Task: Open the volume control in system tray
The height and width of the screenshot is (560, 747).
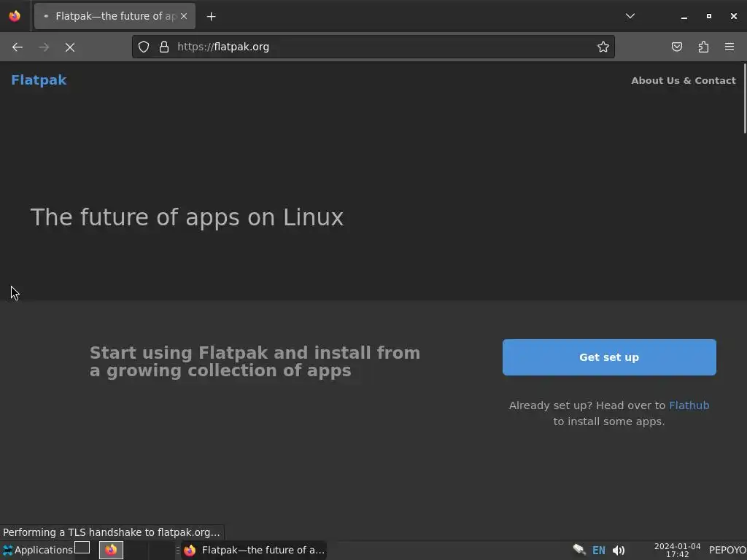Action: [619, 550]
